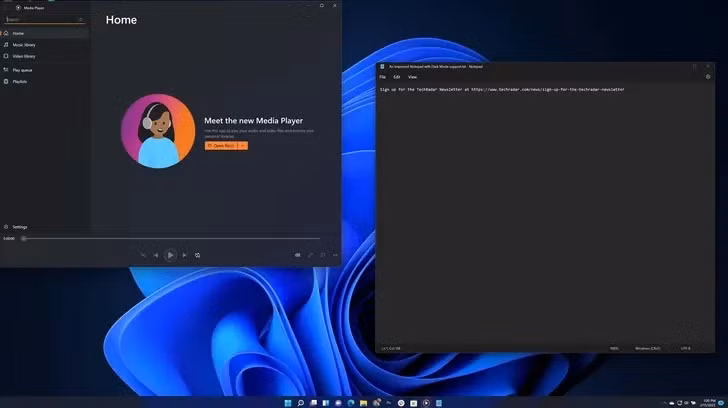The height and width of the screenshot is (408, 728).
Task: Open the Windows Start button
Action: pos(288,403)
